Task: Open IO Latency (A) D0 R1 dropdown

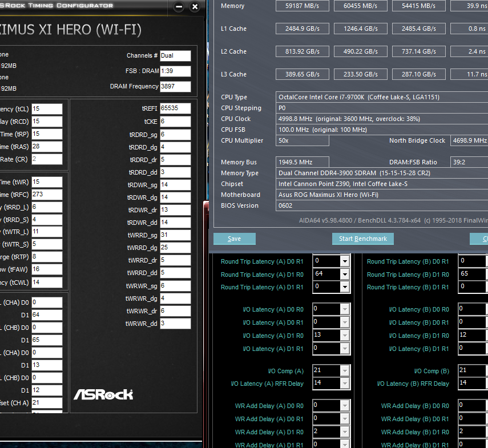Action: (345, 322)
